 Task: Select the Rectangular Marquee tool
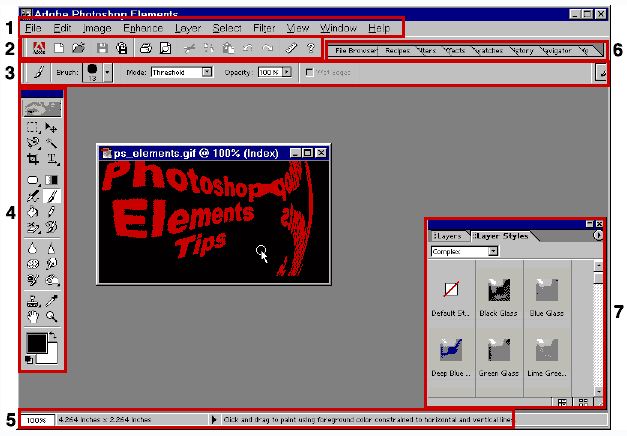coord(33,128)
